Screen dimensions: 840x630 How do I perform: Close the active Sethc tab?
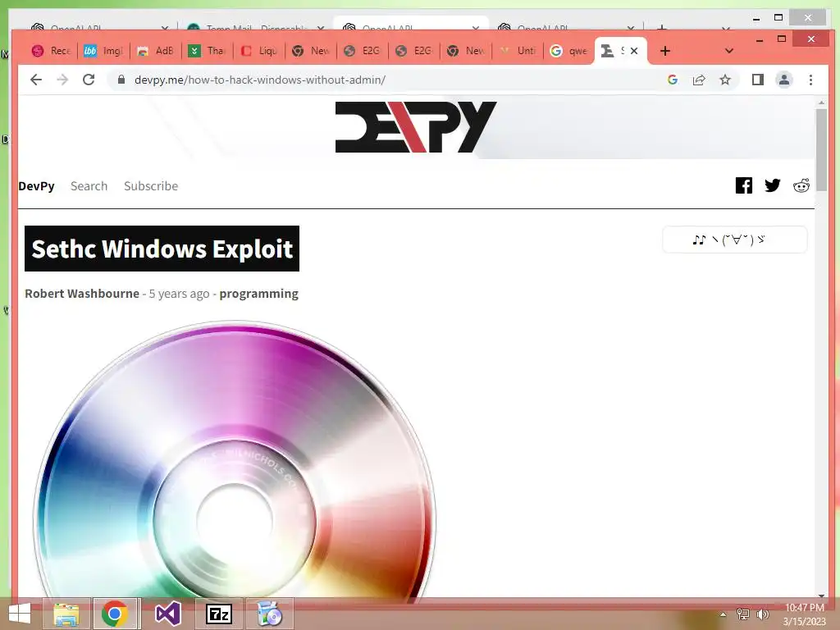point(634,51)
